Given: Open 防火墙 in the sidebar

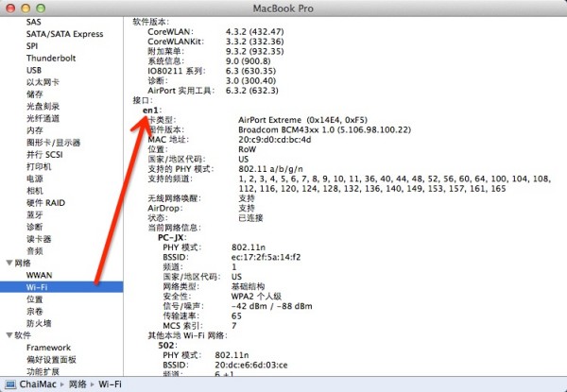Looking at the screenshot, I should click(x=39, y=323).
